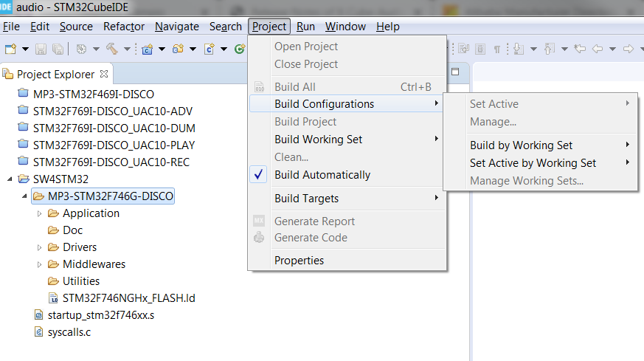Click the maximize view icon beside Project Explorer
The width and height of the screenshot is (644, 361).
tap(455, 72)
